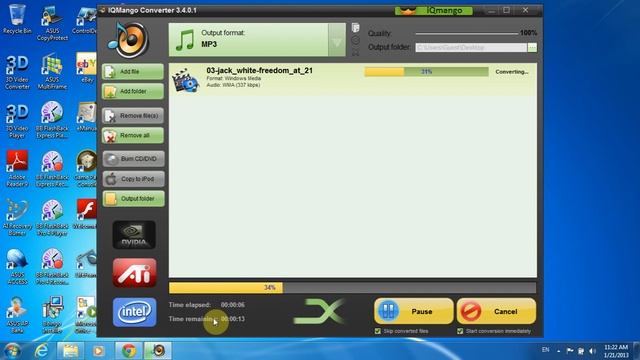Click the overall 34% progress bar
Viewport: 640px width, 360px height.
click(x=352, y=288)
